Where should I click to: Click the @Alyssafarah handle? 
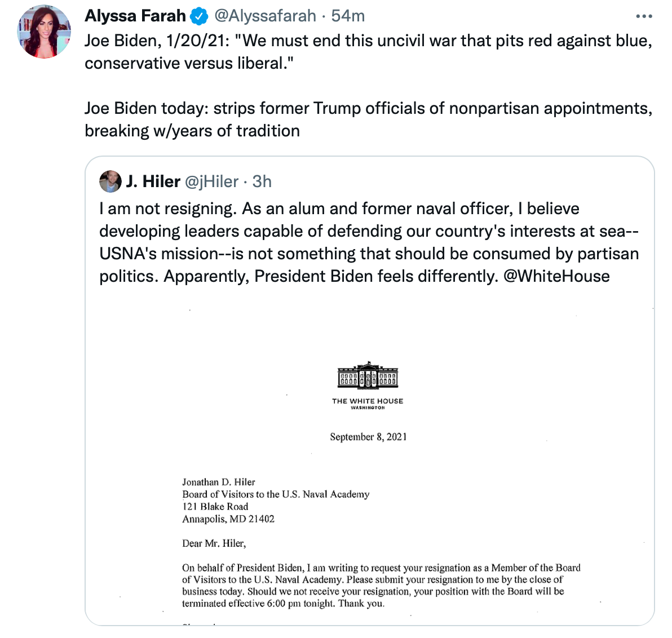(x=265, y=16)
